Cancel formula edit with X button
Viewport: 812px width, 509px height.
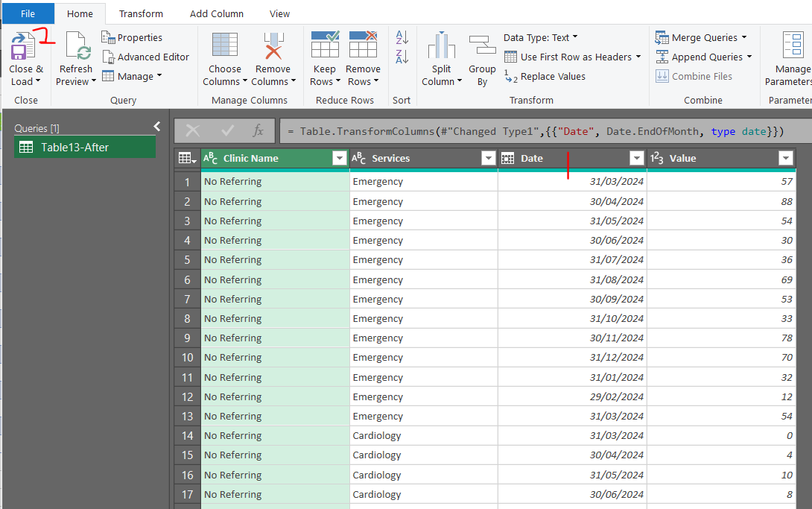193,131
